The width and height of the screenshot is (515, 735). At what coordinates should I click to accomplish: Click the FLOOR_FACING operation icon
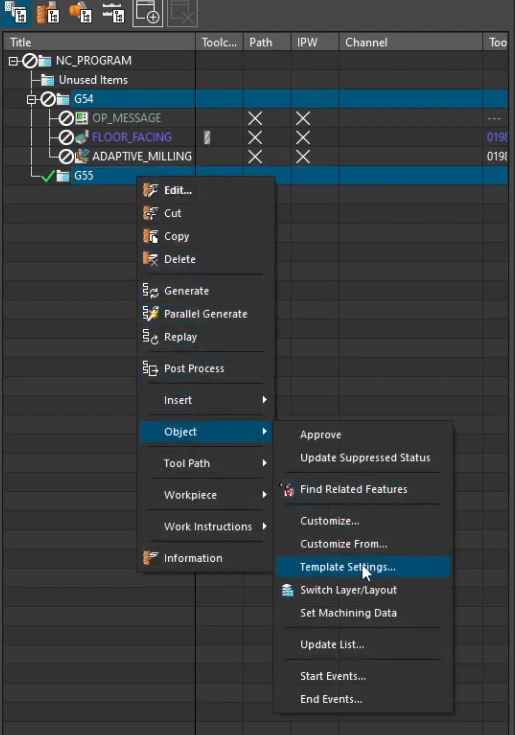tap(82, 137)
